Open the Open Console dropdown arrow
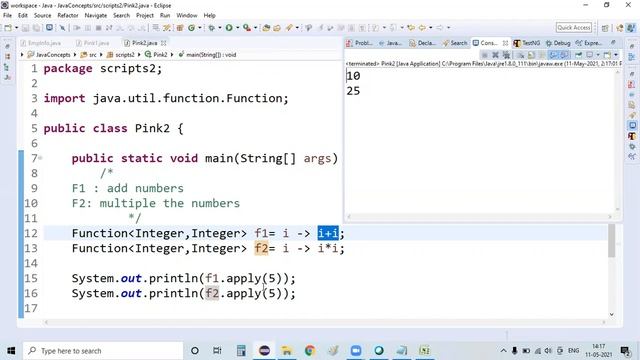Image resolution: width=640 pixels, height=360 pixels. [616, 55]
